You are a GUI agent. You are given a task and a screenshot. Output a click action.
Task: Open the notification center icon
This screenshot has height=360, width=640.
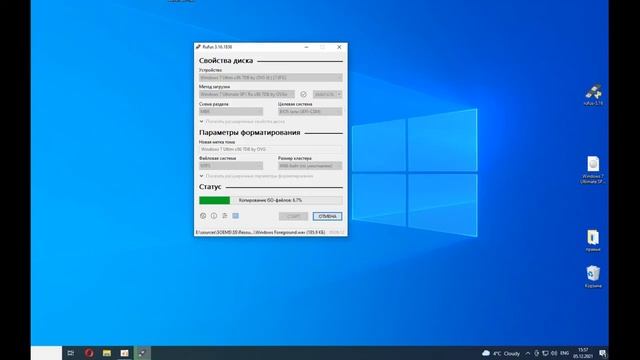pos(603,353)
